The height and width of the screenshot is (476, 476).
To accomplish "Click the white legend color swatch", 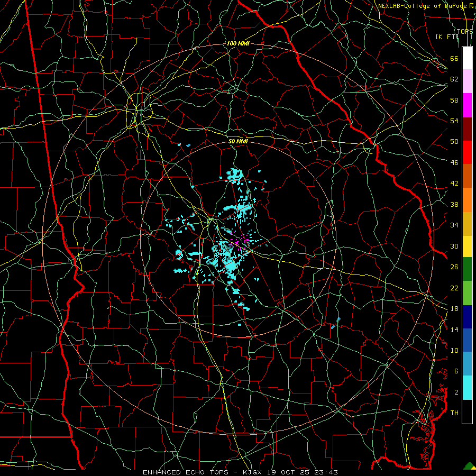I will tap(467, 58).
